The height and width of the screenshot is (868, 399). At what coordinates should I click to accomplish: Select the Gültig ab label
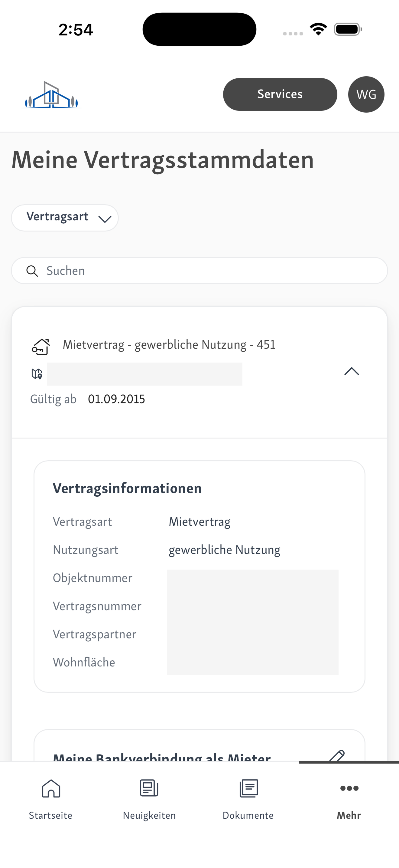tap(53, 399)
